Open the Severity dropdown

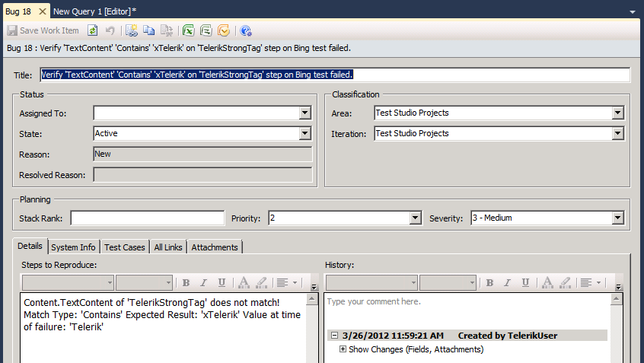(x=617, y=218)
